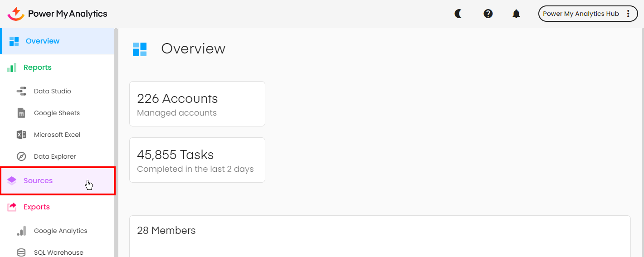Click the three-dot menu icon in the account button

pyautogui.click(x=628, y=14)
